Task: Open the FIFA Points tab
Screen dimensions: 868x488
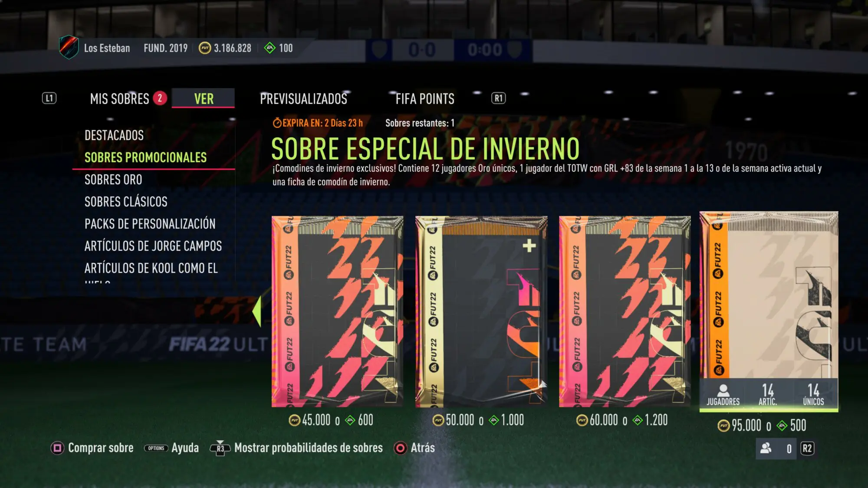Action: pos(425,99)
